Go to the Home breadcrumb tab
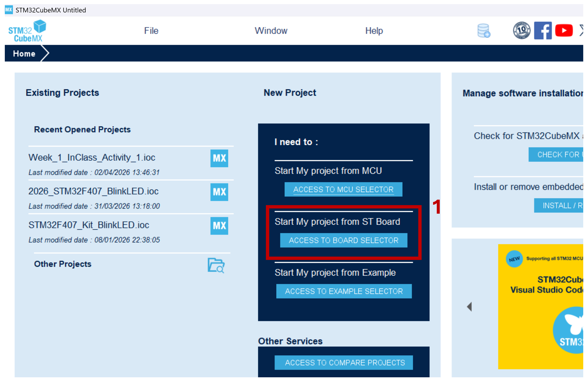The width and height of the screenshot is (588, 381). point(24,54)
